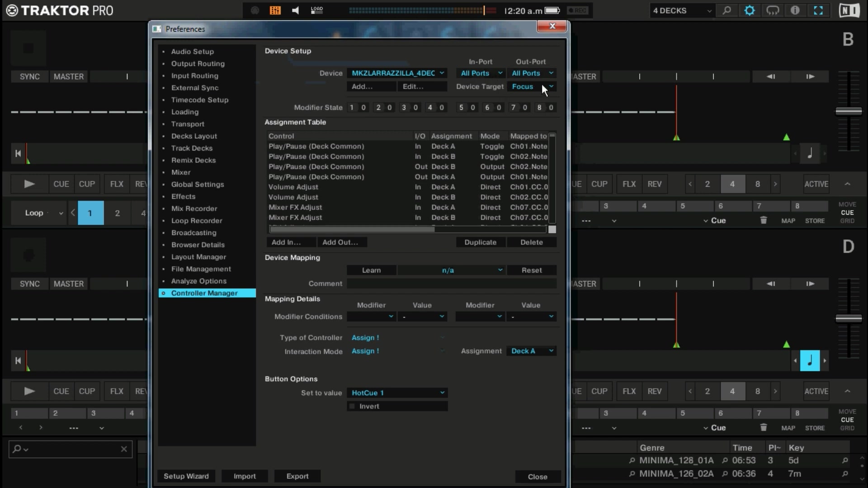Click the Learn button

tap(371, 270)
